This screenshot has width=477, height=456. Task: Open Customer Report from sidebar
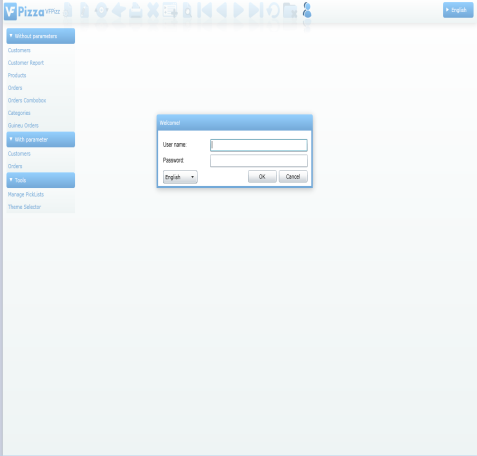point(26,63)
